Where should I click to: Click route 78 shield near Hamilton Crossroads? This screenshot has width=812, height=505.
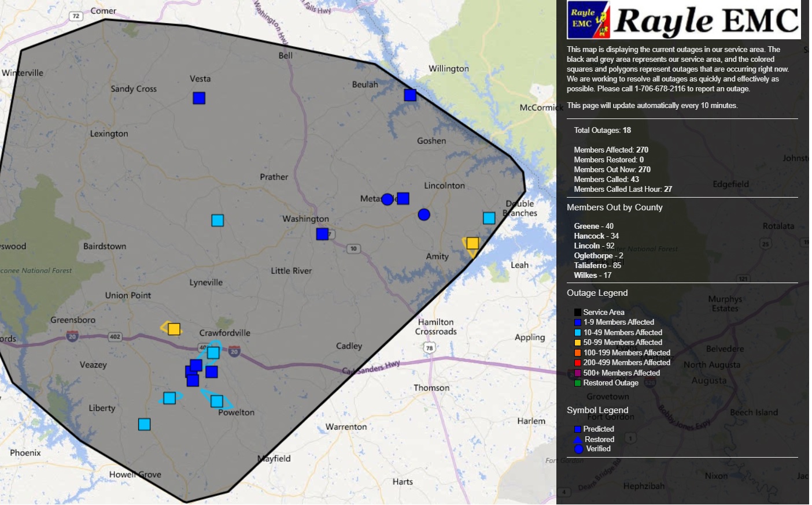429,347
